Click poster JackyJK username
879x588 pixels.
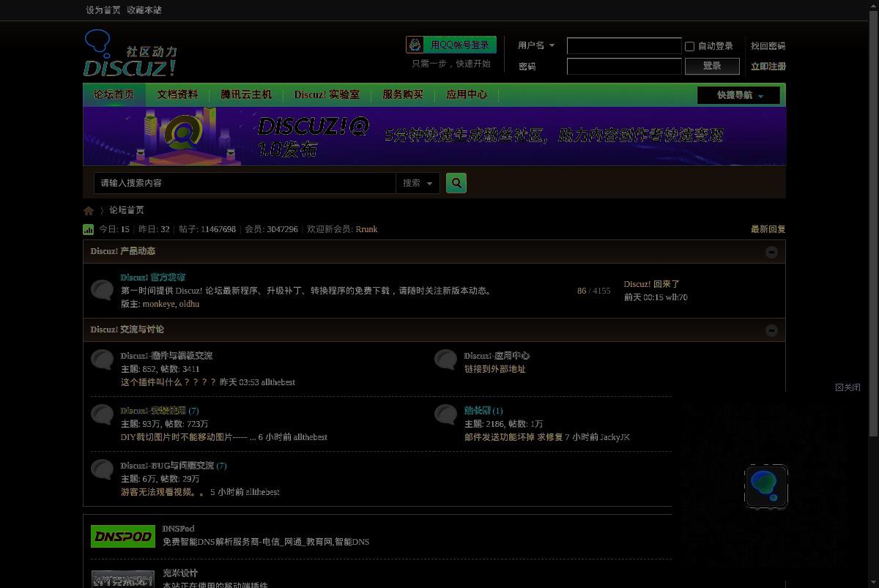(615, 437)
